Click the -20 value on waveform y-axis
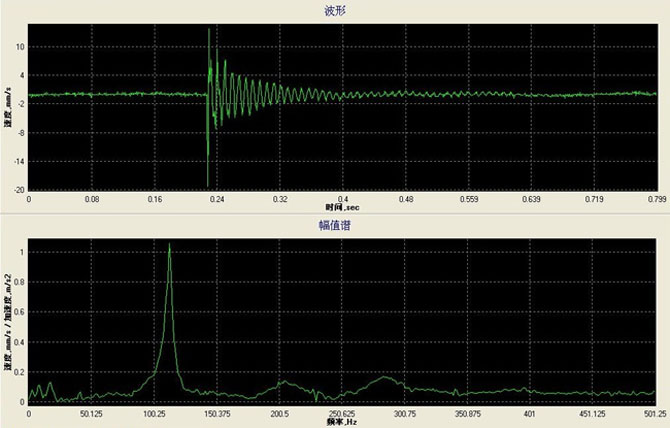Image resolution: width=670 pixels, height=428 pixels. tap(19, 189)
